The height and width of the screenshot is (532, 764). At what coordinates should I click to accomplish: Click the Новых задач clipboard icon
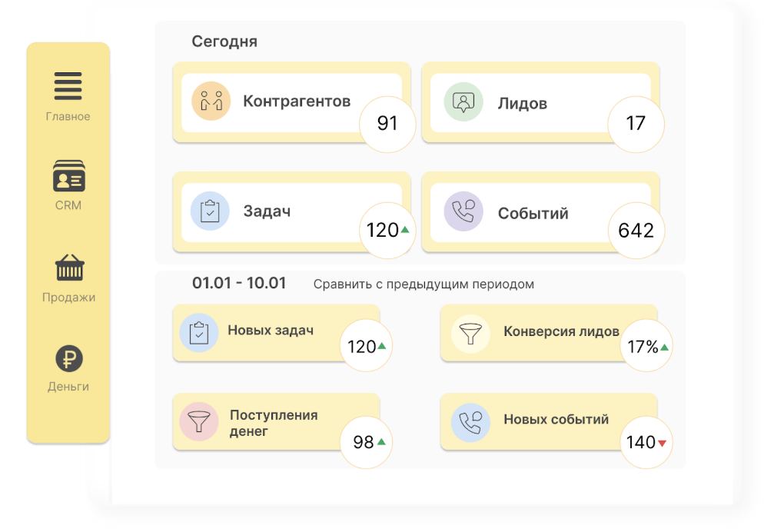pos(198,334)
